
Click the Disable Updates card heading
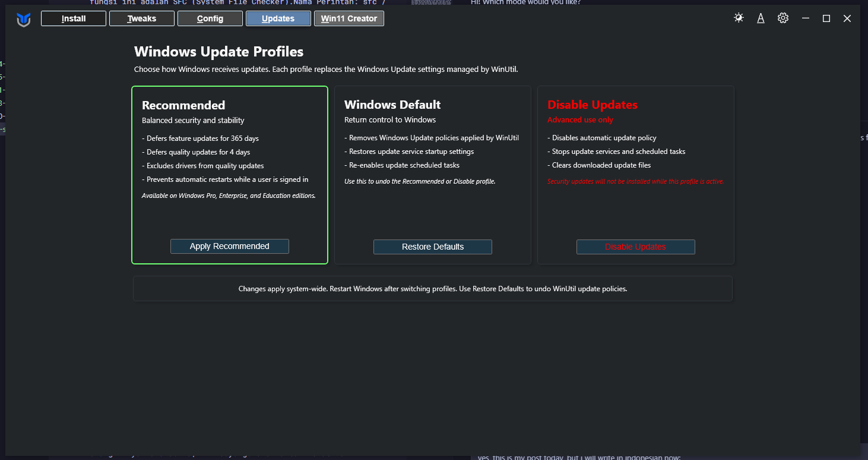593,105
